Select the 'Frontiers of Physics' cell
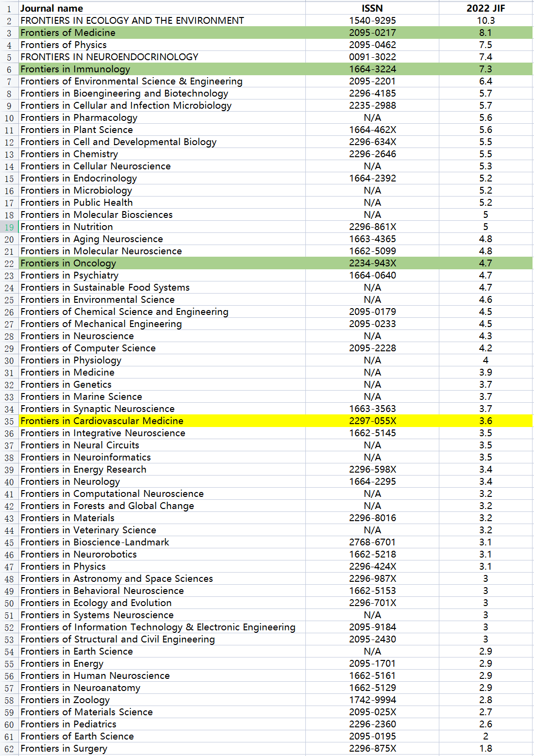The image size is (534, 756). click(162, 45)
